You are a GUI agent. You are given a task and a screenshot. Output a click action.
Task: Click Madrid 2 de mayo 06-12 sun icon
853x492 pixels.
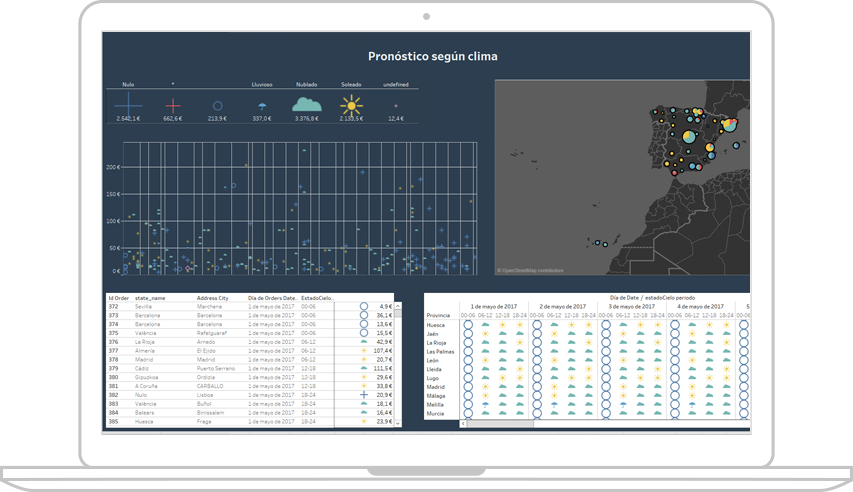coord(554,387)
